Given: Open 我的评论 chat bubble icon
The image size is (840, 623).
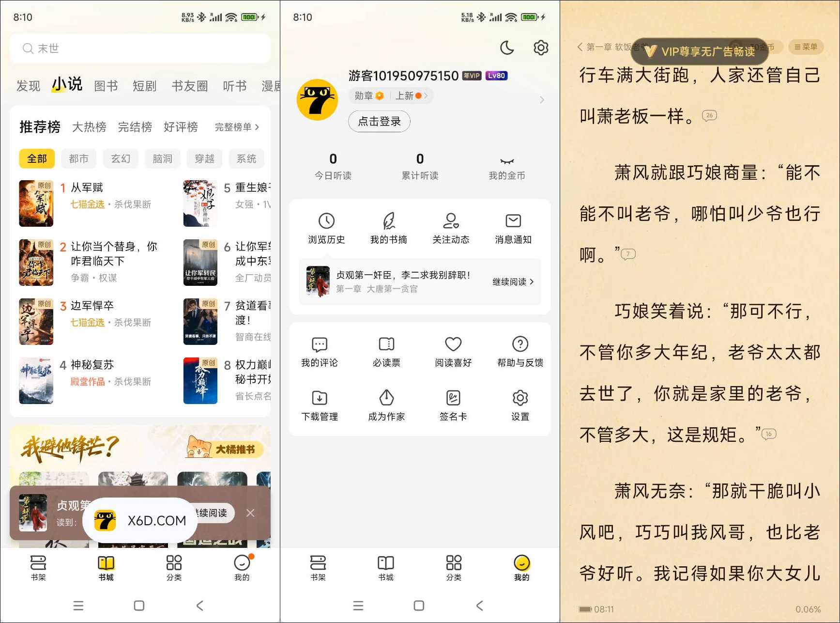Looking at the screenshot, I should tap(320, 344).
